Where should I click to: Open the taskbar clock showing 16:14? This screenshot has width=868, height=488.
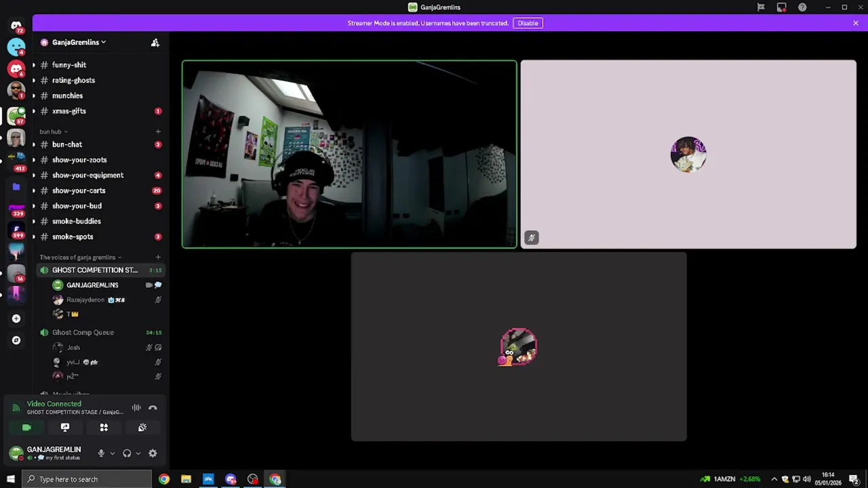point(828,479)
